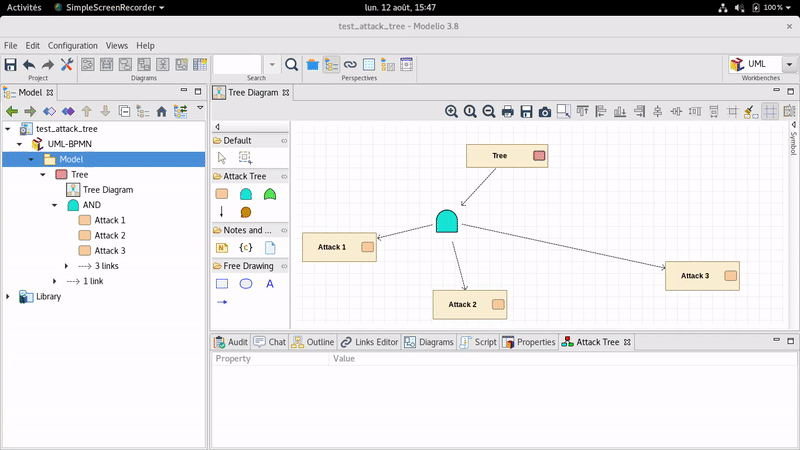This screenshot has height=450, width=800.
Task: Expand the 3 links tree node
Action: tap(66, 266)
